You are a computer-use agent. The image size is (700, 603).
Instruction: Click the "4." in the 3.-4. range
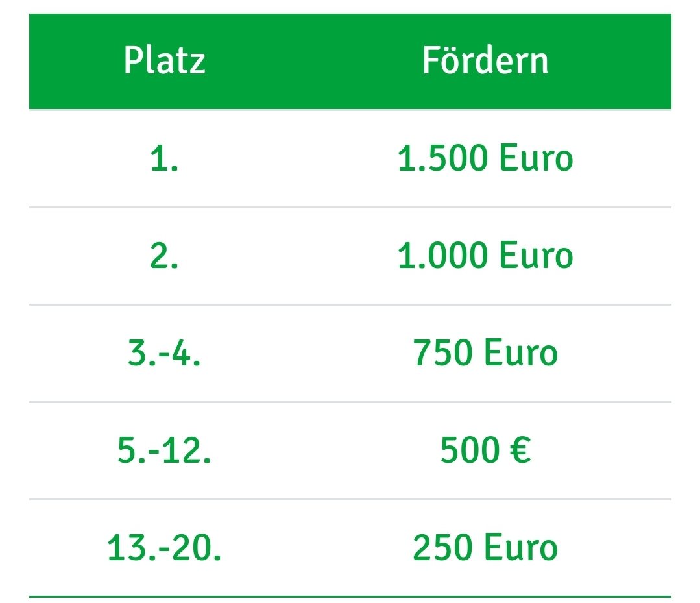(187, 354)
